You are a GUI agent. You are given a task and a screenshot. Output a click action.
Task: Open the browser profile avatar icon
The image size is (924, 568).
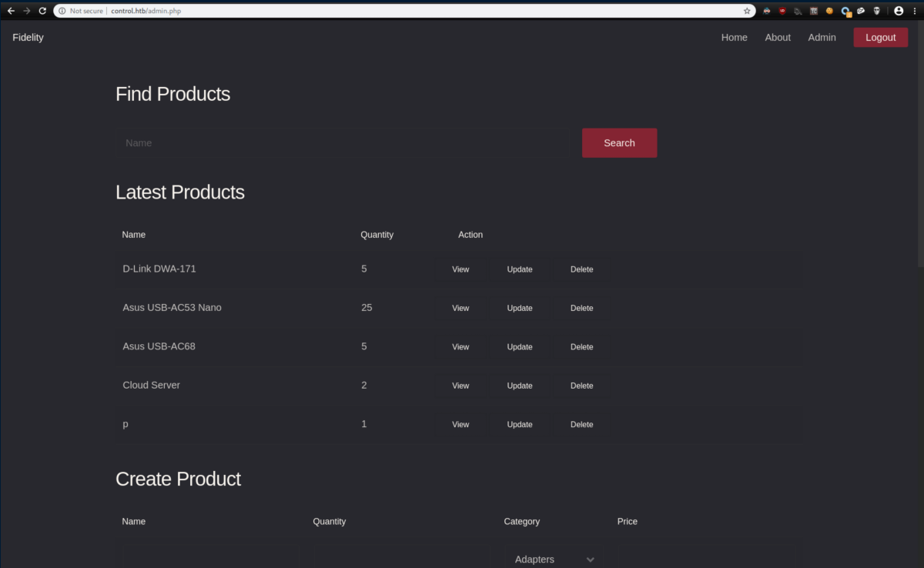pos(899,11)
